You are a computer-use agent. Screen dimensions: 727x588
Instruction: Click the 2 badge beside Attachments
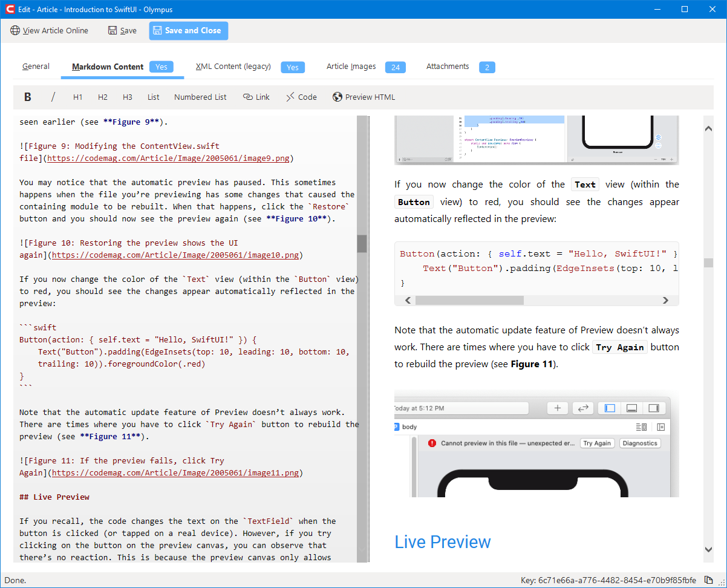coord(487,67)
